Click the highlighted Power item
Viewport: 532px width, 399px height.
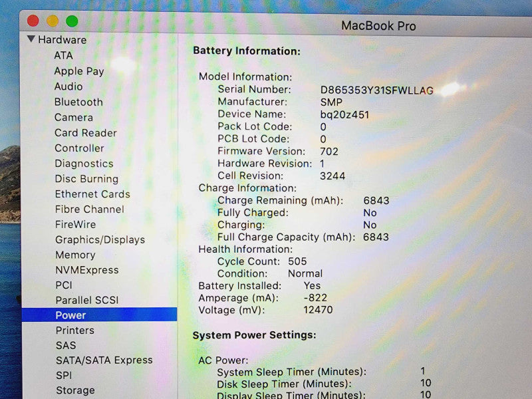[x=99, y=315]
